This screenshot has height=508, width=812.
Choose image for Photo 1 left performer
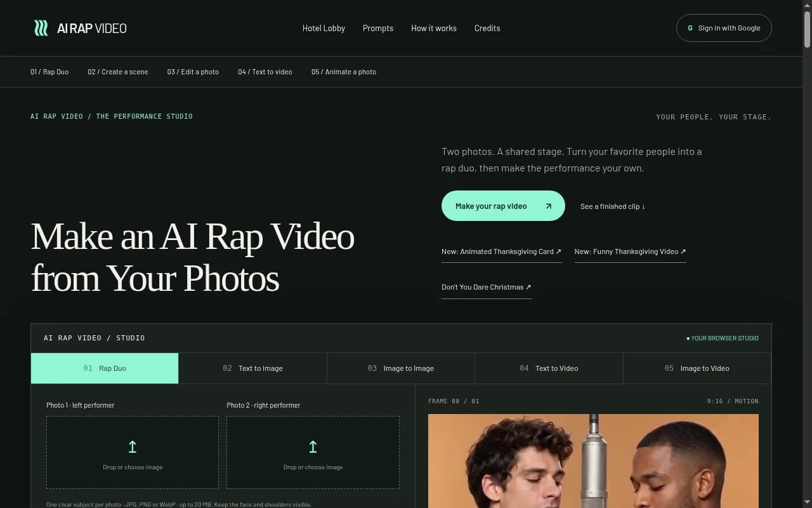[133, 452]
